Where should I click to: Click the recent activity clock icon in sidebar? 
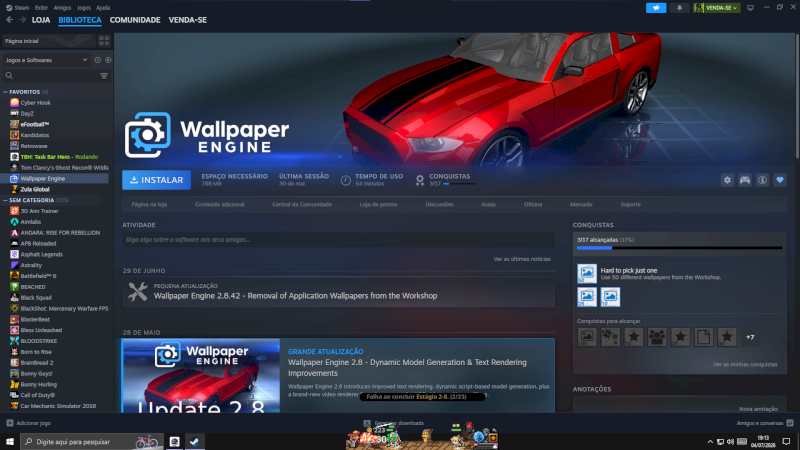(97, 60)
